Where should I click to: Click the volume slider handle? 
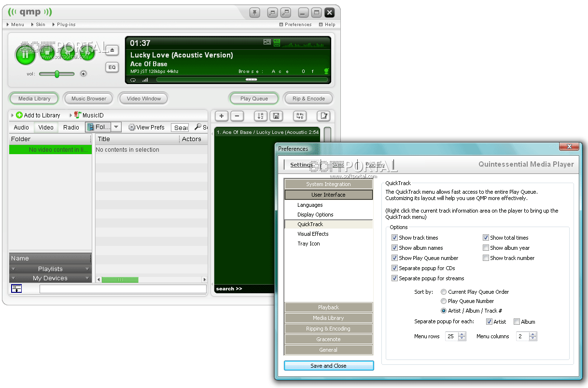[x=56, y=74]
